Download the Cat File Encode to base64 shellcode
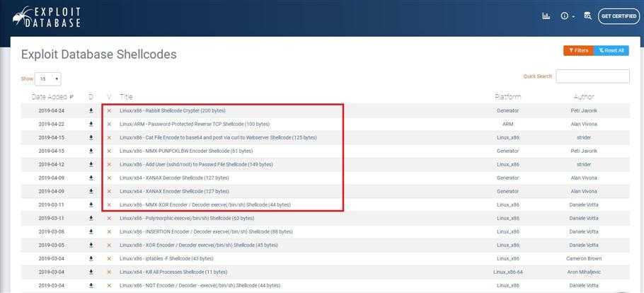The width and height of the screenshot is (644, 293). pyautogui.click(x=91, y=137)
